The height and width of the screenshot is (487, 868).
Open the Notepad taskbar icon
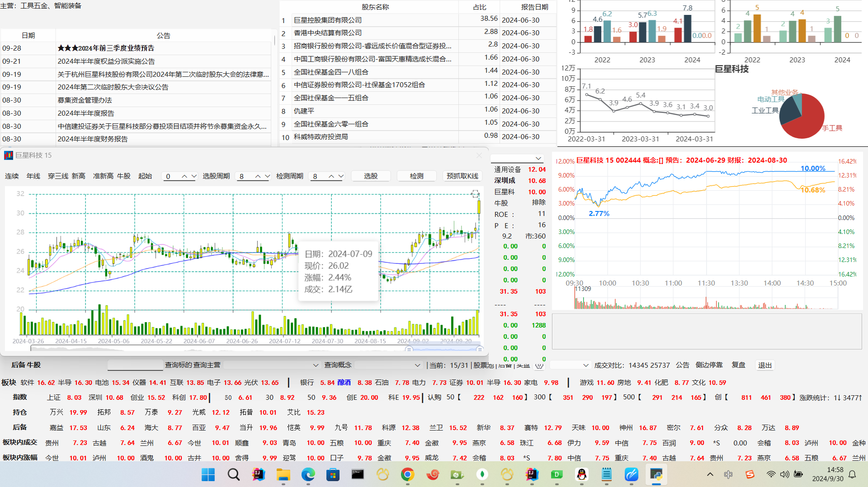[607, 474]
